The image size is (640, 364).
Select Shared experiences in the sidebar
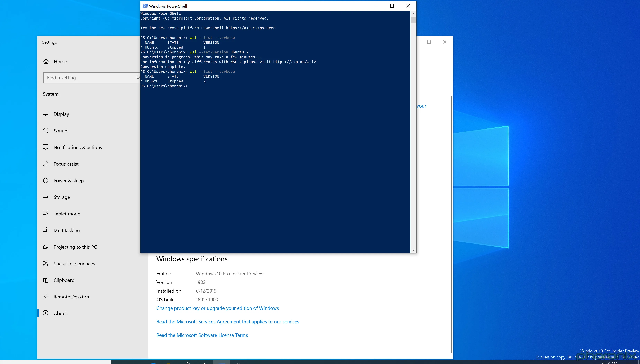(74, 264)
